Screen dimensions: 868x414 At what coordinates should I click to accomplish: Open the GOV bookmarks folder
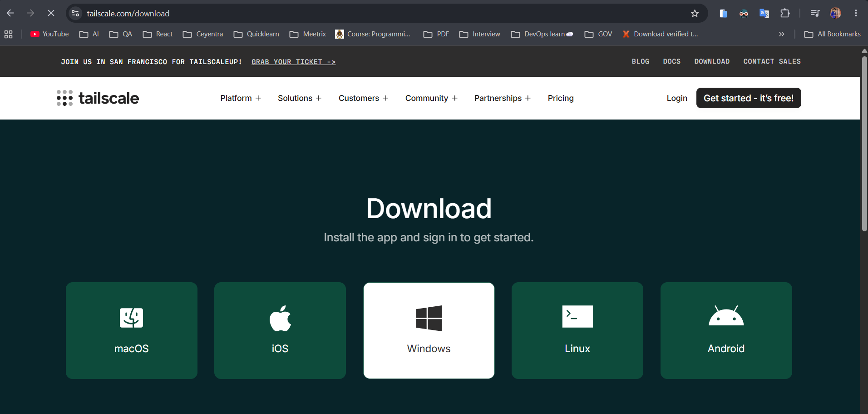[598, 34]
